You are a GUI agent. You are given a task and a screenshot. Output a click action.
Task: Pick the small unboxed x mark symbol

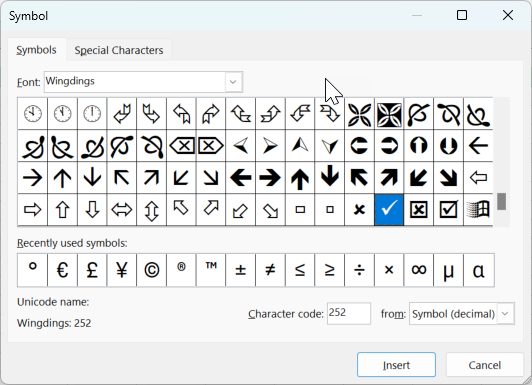(x=359, y=210)
